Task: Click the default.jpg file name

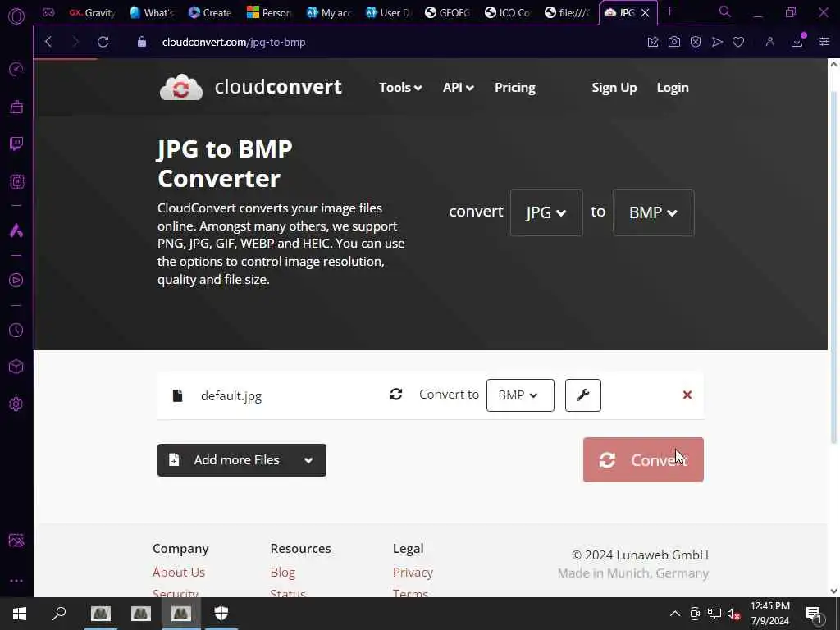Action: (x=231, y=396)
